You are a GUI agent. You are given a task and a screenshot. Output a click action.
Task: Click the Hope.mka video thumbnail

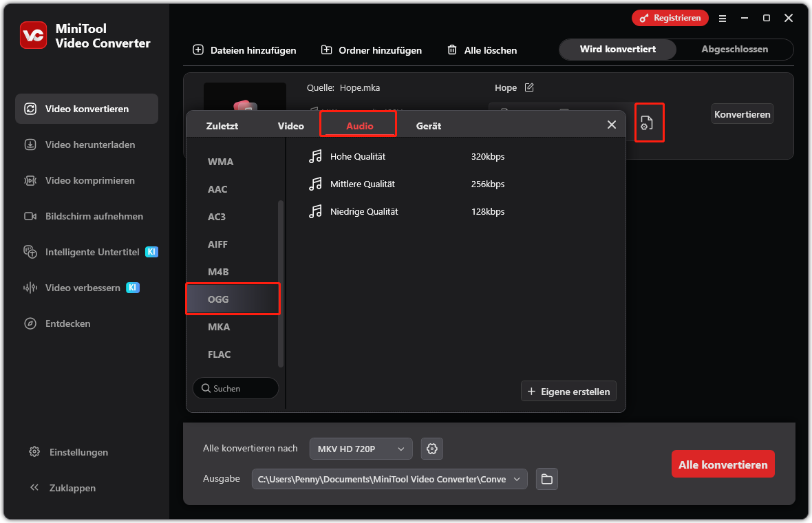pos(244,97)
